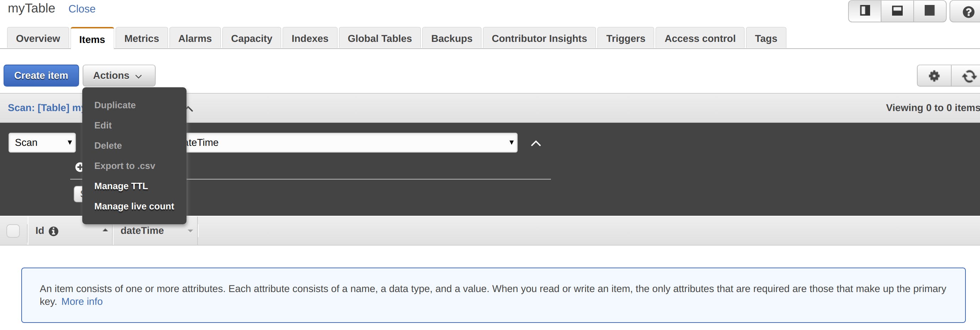Open the Tags tab

tap(766, 38)
